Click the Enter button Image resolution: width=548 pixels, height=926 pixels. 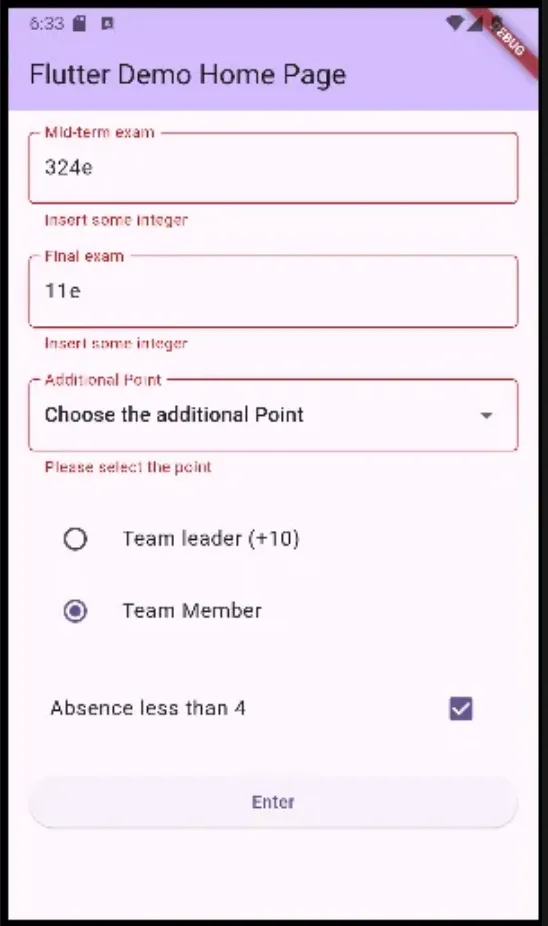273,802
